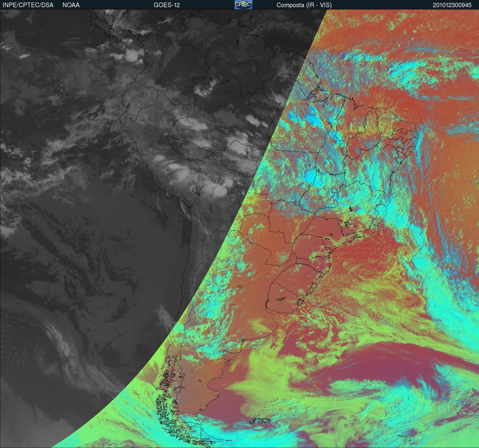Click the timestamp 201012300945
Image resolution: width=479 pixels, height=448 pixels.
(452, 5)
